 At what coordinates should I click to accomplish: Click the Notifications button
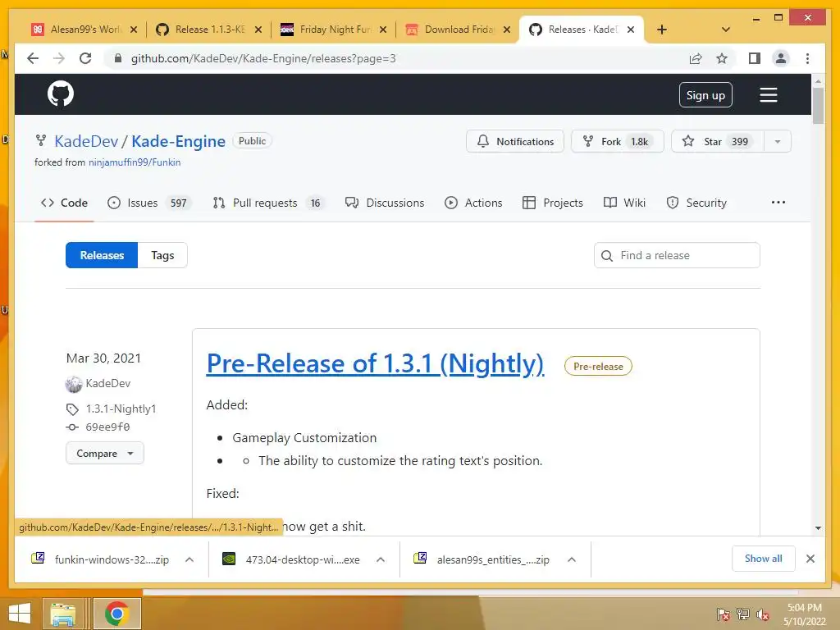[x=515, y=141]
